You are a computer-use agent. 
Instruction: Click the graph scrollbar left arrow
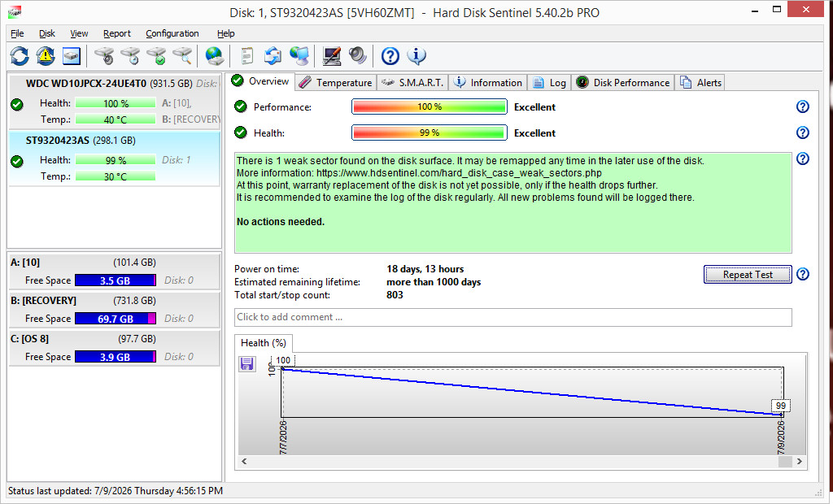point(244,462)
